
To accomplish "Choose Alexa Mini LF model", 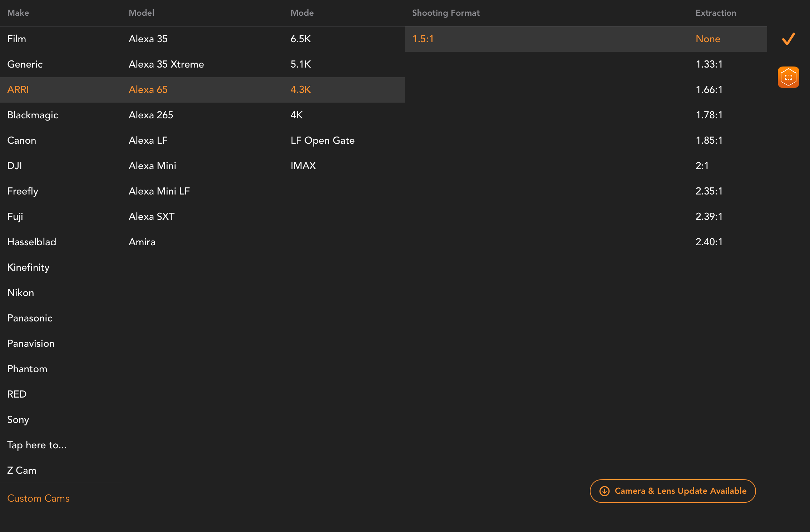I will point(202,191).
